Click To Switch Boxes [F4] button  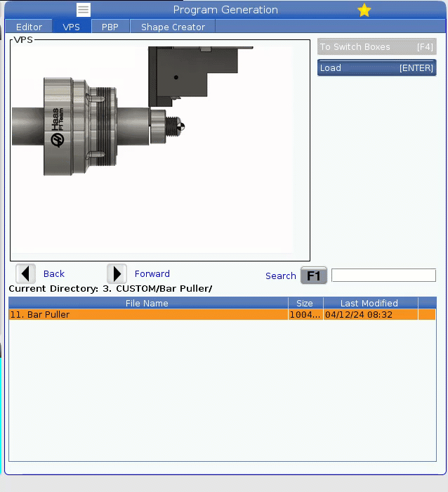pyautogui.click(x=376, y=47)
